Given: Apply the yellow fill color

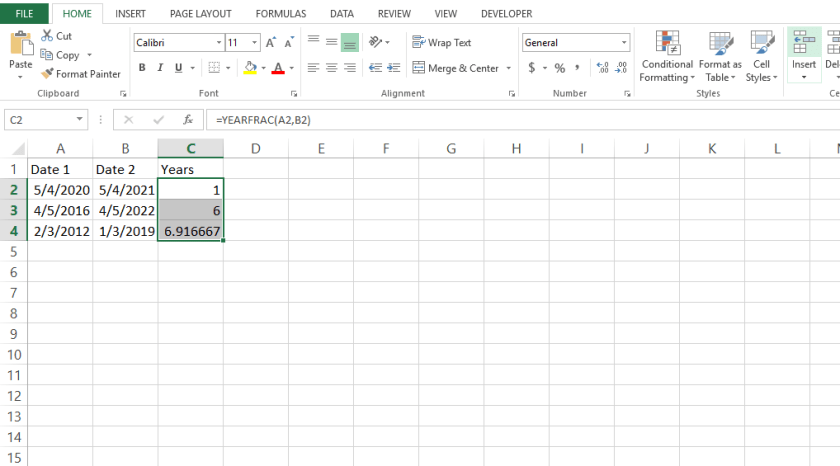Looking at the screenshot, I should (250, 68).
